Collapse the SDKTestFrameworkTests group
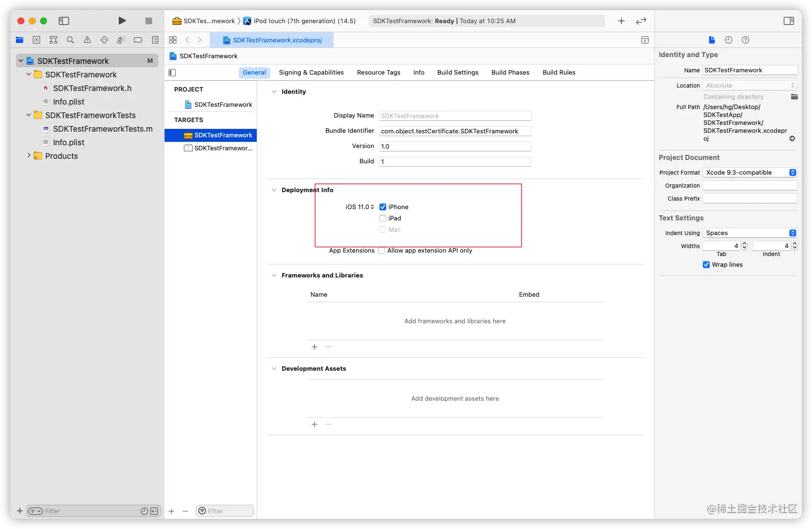812x529 pixels. pyautogui.click(x=29, y=115)
